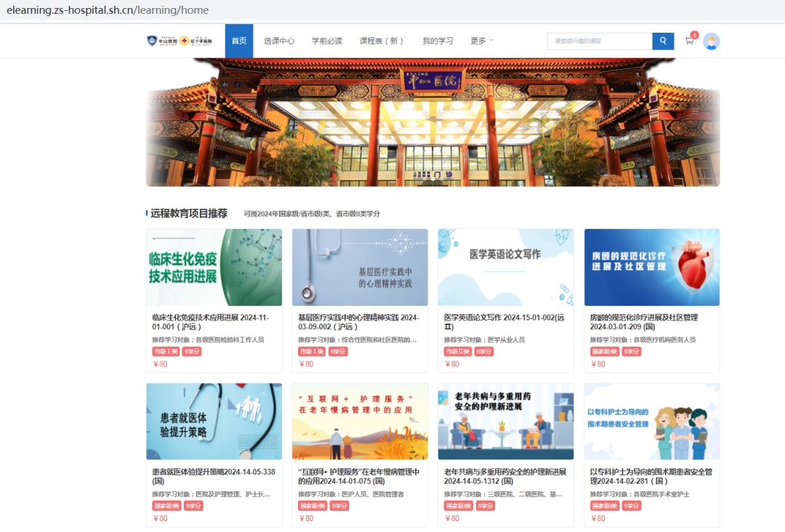
Task: Click the hospital gate banner image
Action: 433,122
